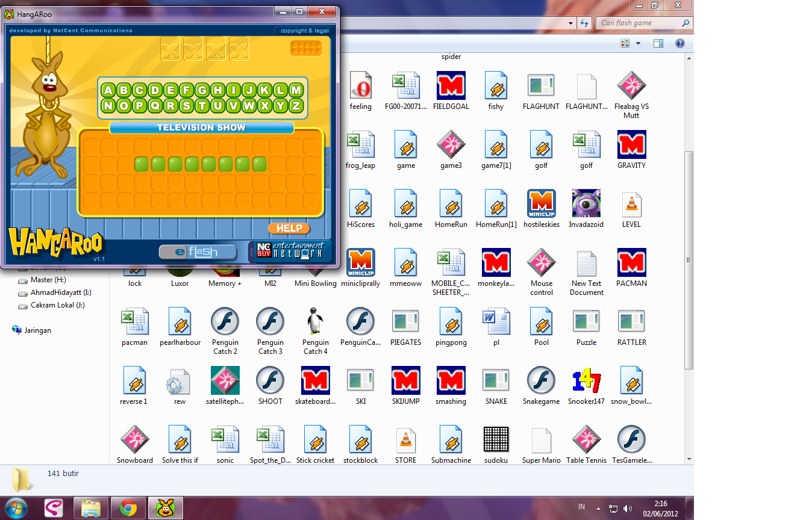Image resolution: width=812 pixels, height=520 pixels.
Task: Open the feeling Opera file
Action: click(361, 91)
